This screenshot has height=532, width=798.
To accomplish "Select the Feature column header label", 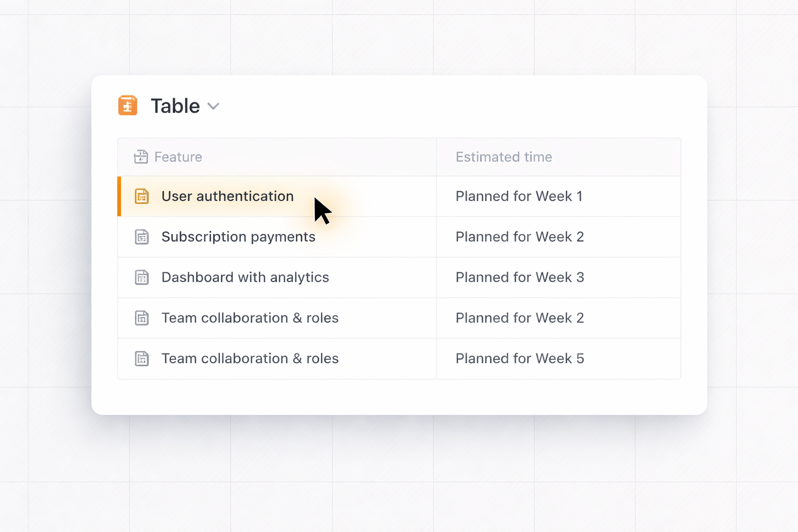I will [178, 157].
